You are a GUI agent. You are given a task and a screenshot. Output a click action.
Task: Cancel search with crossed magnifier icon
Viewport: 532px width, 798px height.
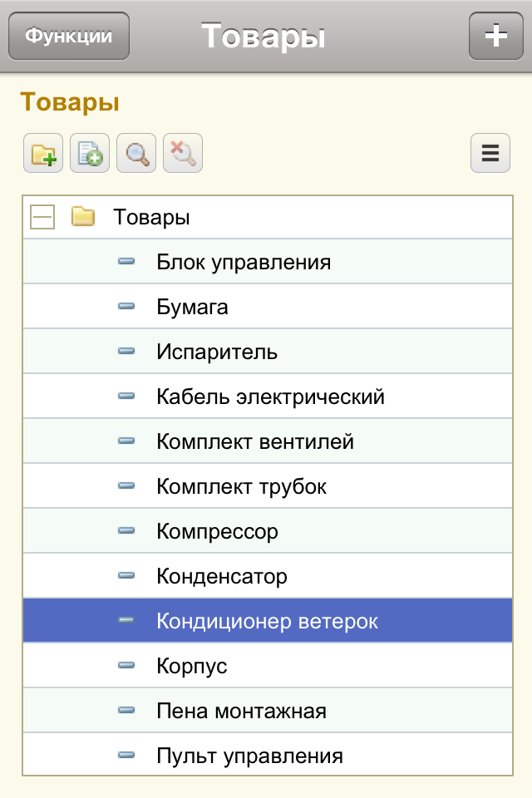[x=183, y=153]
